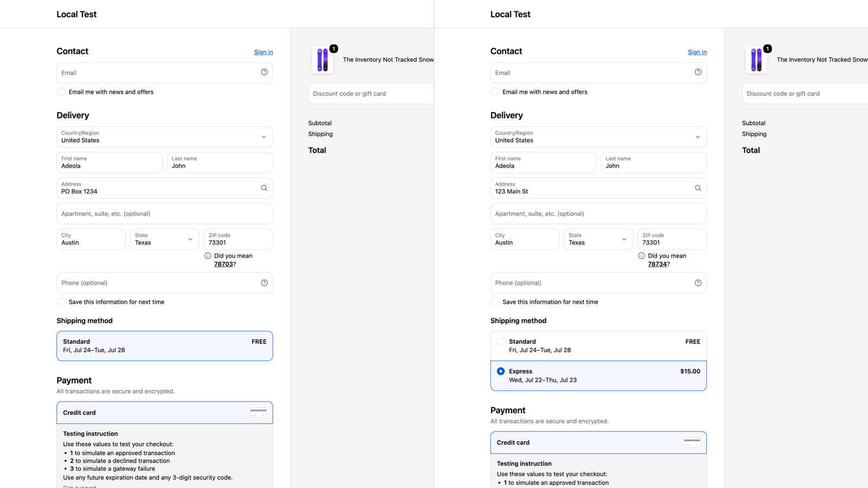Click First name field containing Adeola, right
The width and height of the screenshot is (868, 488).
(x=543, y=162)
